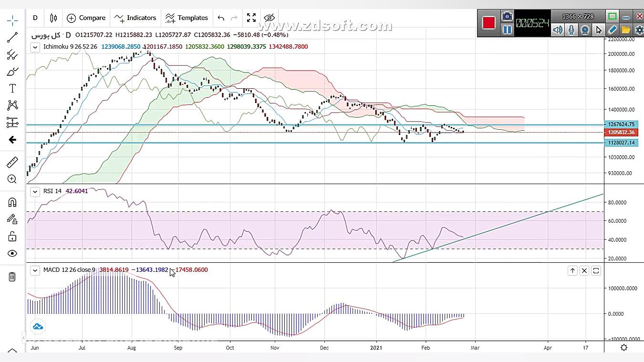
Task: Take a screenshot with the camera icon
Action: tap(507, 16)
